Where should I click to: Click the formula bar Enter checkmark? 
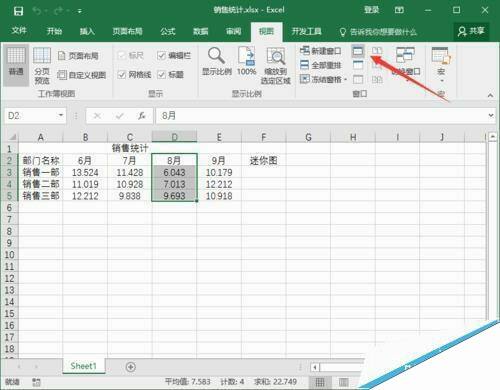pyautogui.click(x=120, y=116)
